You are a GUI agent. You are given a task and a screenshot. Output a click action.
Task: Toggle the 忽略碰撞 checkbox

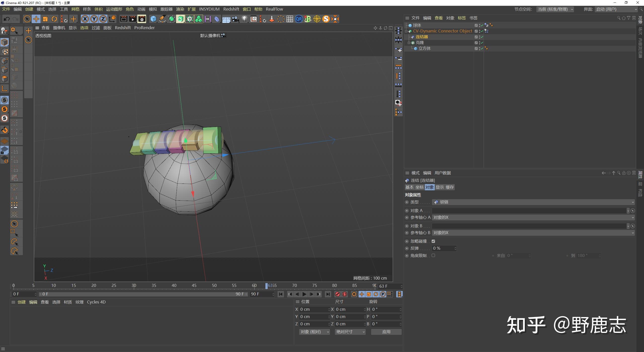click(433, 241)
